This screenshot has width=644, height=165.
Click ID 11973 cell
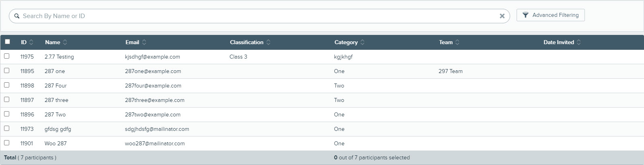click(x=27, y=129)
